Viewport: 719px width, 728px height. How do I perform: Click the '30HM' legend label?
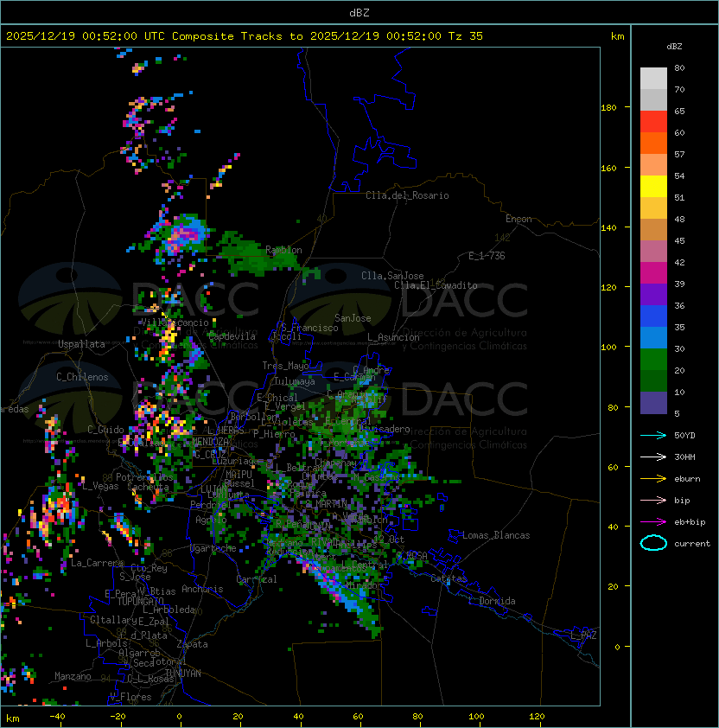(x=684, y=457)
